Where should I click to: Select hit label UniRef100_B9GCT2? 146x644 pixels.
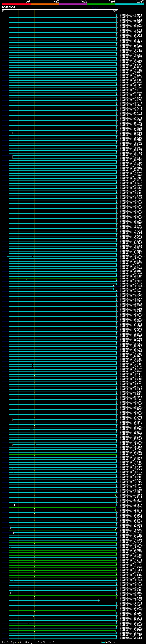[x=131, y=90]
